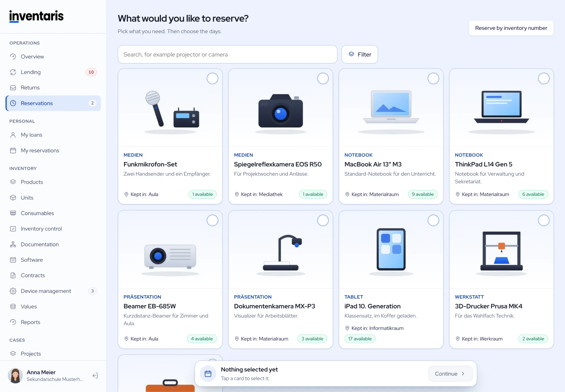Click the Contracts document icon
Image resolution: width=565 pixels, height=392 pixels.
point(13,275)
